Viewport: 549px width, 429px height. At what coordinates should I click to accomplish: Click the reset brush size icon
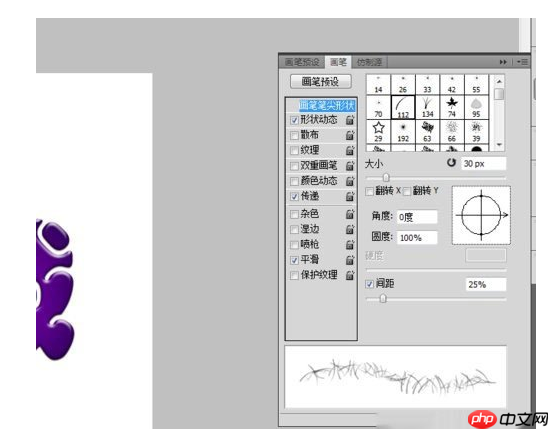(451, 162)
